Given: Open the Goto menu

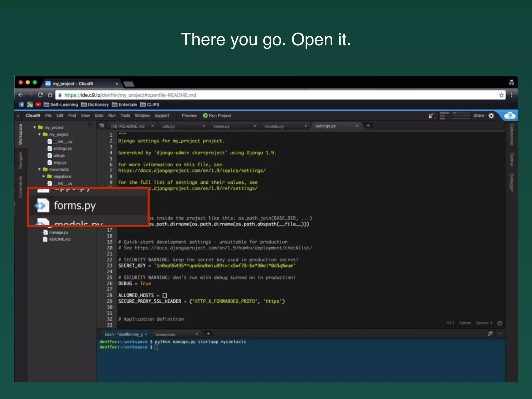Looking at the screenshot, I should point(99,116).
